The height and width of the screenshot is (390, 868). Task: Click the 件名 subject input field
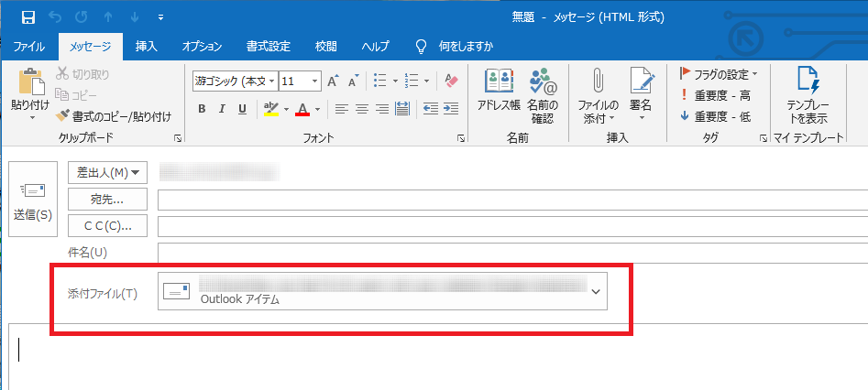click(512, 253)
